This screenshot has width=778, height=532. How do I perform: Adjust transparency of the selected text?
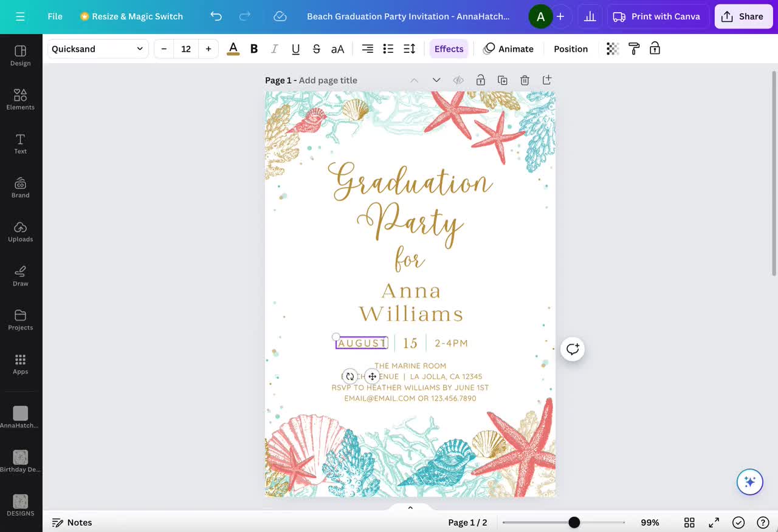(612, 49)
